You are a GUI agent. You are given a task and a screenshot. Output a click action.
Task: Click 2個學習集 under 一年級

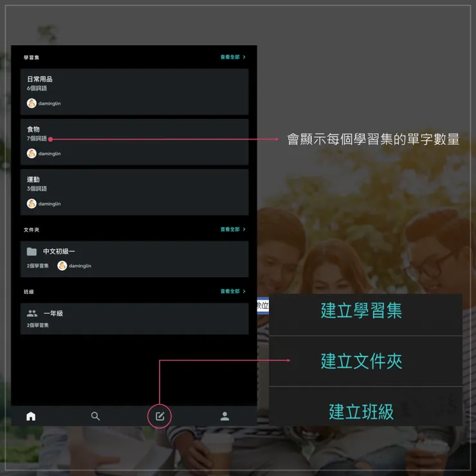(38, 325)
